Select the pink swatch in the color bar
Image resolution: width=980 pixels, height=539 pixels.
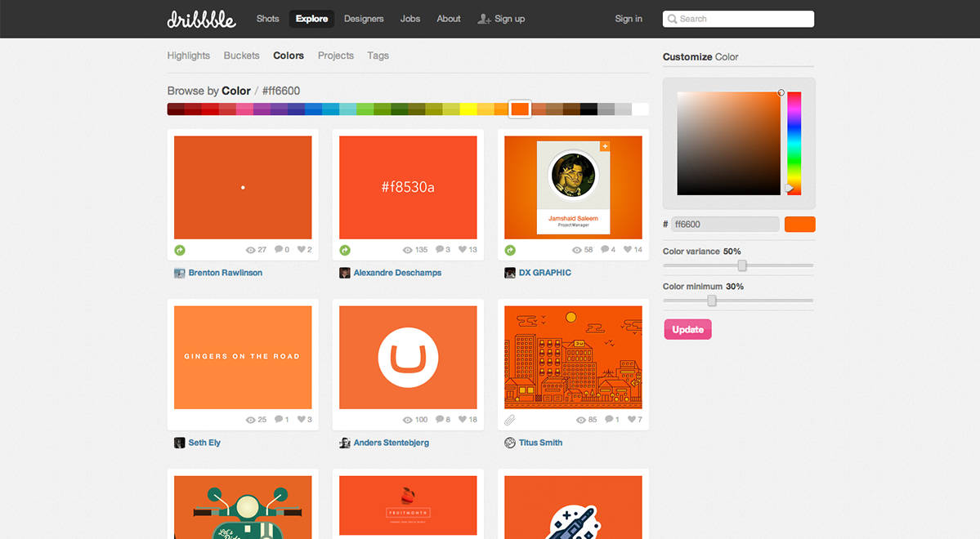point(244,109)
